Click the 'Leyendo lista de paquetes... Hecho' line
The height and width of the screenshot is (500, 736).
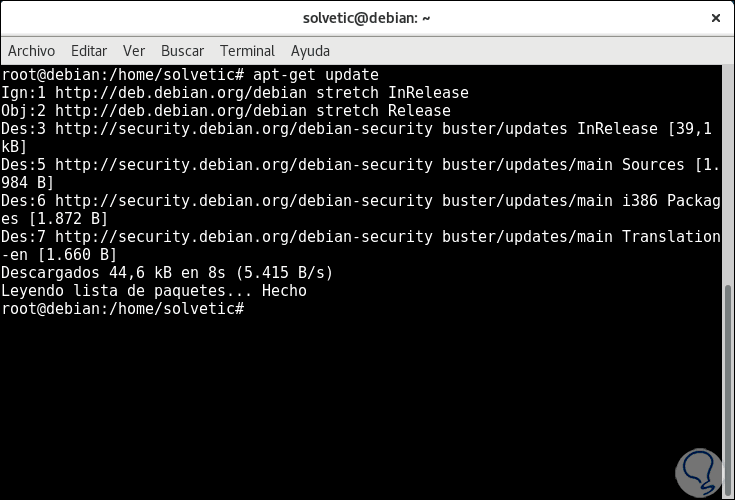tap(154, 291)
